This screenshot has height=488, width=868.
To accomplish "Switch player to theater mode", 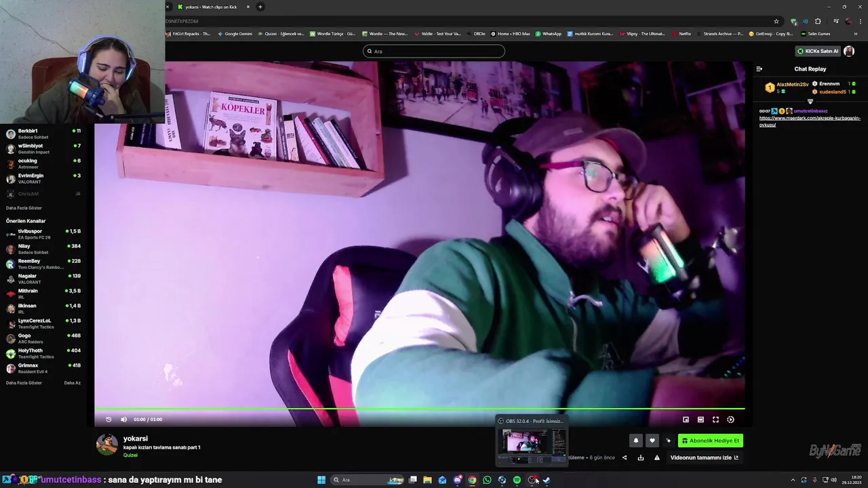I will tap(701, 420).
